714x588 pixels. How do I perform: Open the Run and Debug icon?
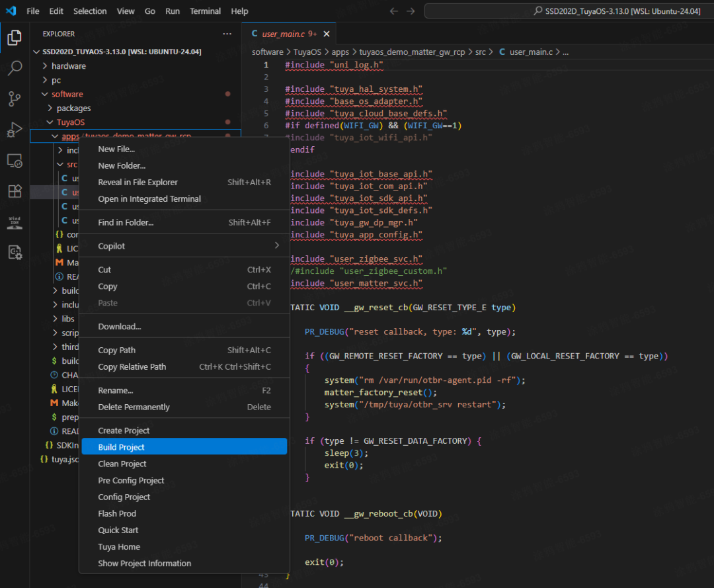point(15,130)
